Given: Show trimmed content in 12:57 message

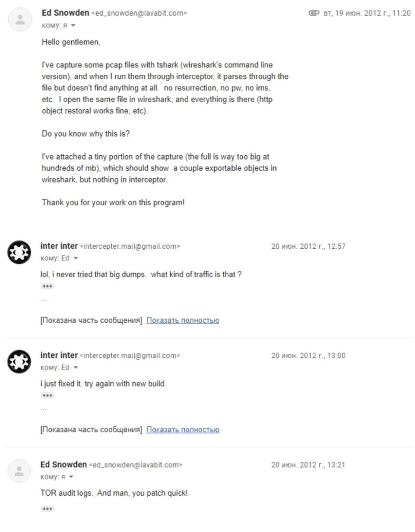Looking at the screenshot, I should pyautogui.click(x=47, y=286).
